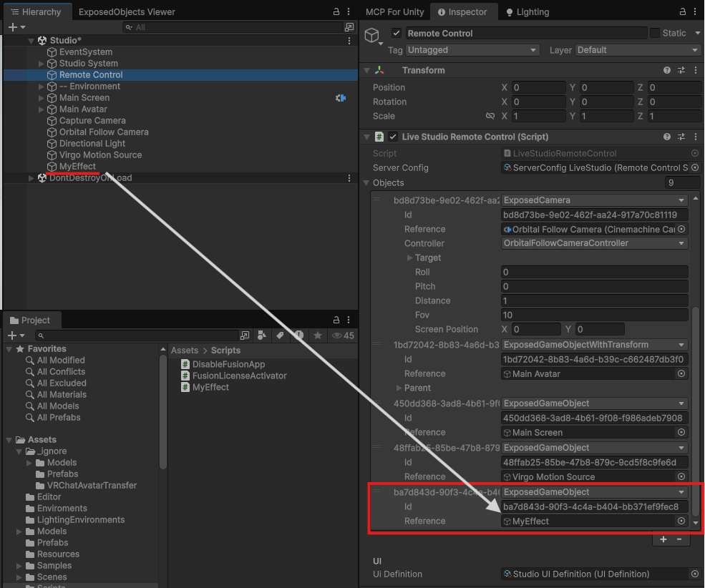Open Transform preset selector

point(681,70)
